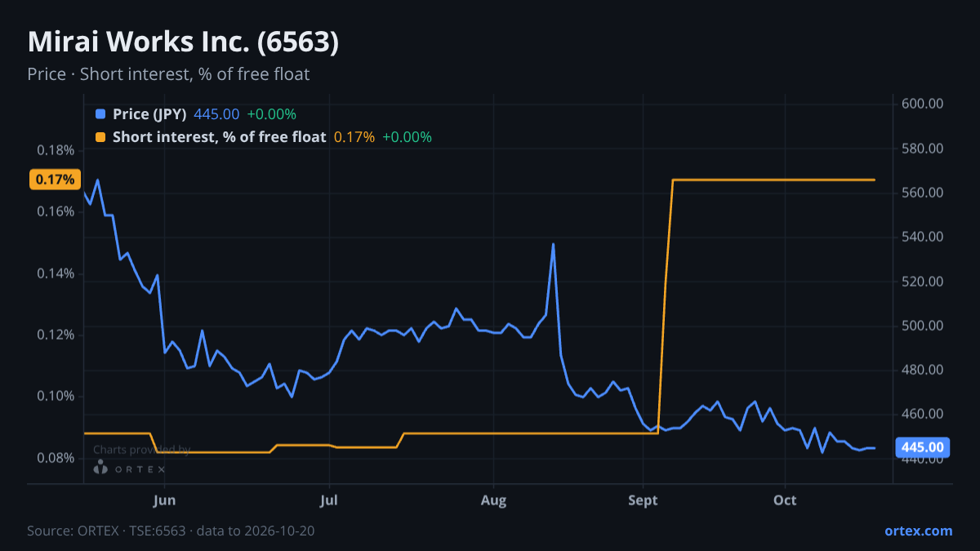Click the 500.00 right axis label

coord(923,326)
